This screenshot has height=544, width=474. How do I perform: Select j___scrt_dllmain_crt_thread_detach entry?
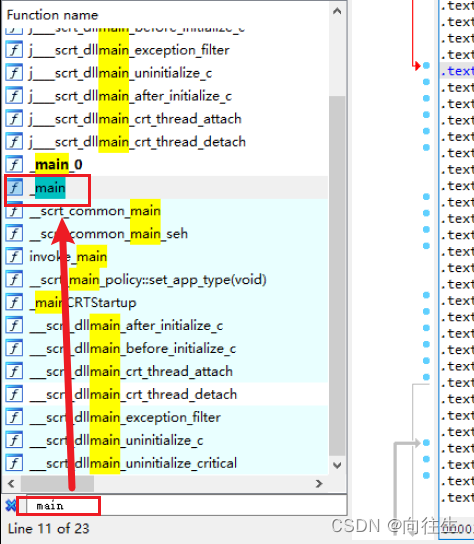point(137,142)
